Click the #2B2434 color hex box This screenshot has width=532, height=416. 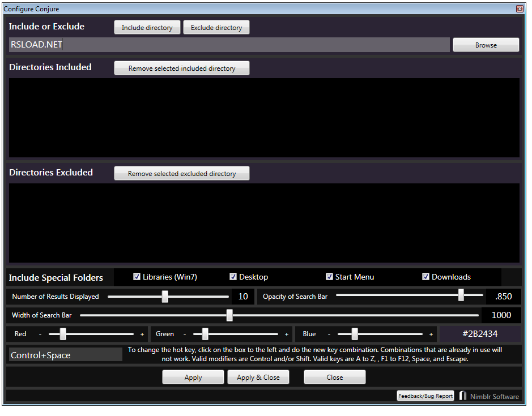point(480,334)
